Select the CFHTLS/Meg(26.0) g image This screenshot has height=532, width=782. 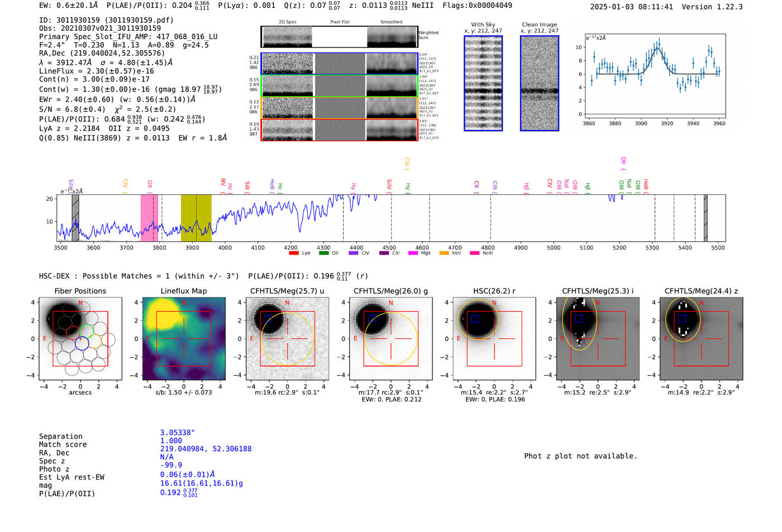pyautogui.click(x=391, y=339)
